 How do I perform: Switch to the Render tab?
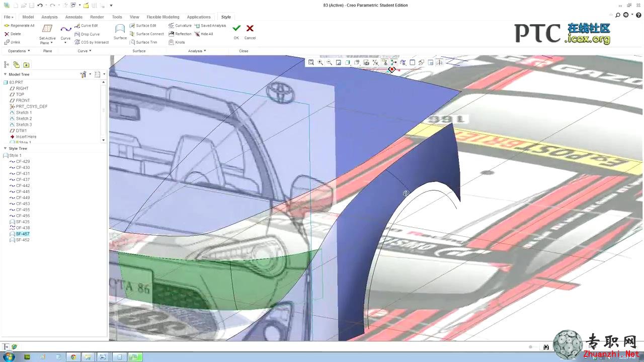[97, 17]
